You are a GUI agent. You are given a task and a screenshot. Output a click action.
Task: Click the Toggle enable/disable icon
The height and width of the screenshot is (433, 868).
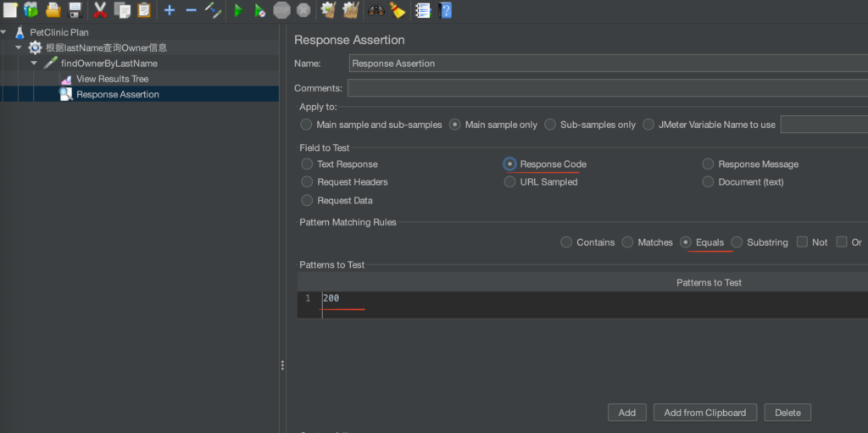[213, 9]
